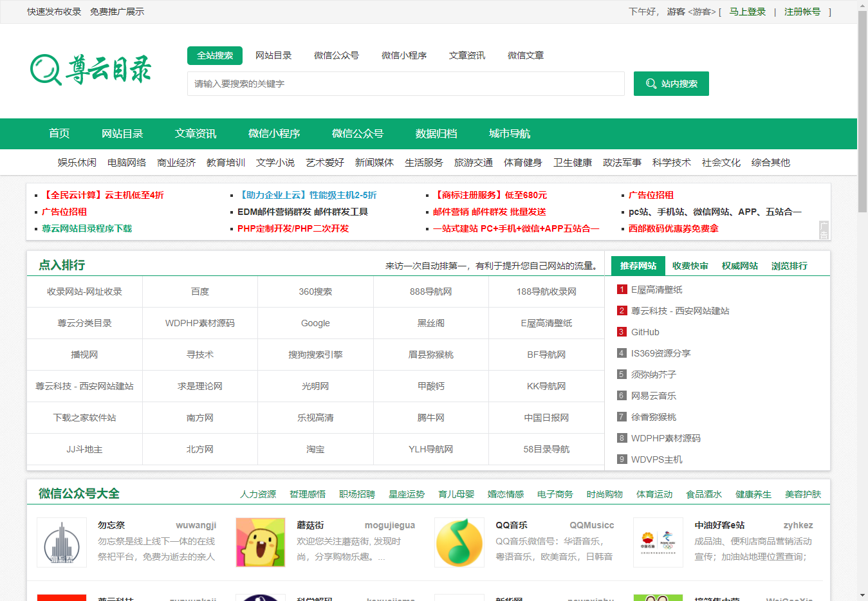
Task: Select the 全站搜索 search tab
Action: coord(215,55)
